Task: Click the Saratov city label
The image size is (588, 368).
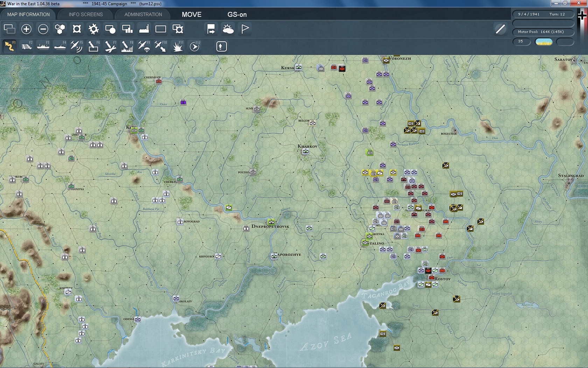Action: (563, 60)
